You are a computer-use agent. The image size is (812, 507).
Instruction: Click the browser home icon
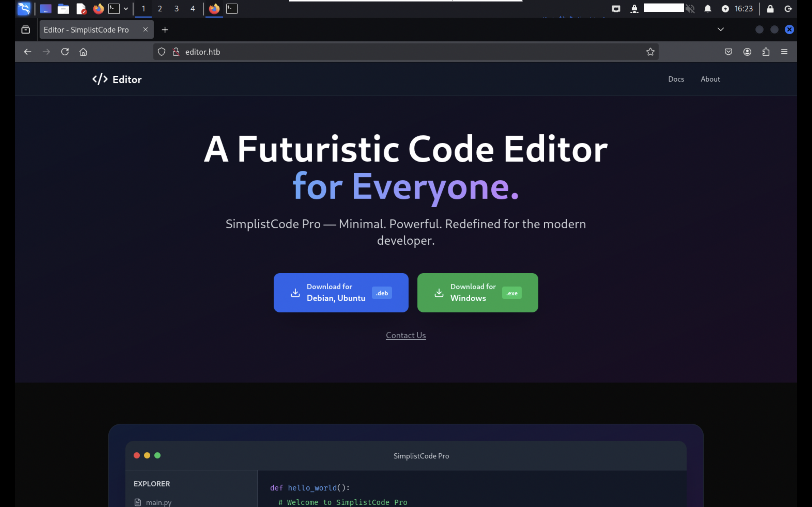(x=83, y=52)
